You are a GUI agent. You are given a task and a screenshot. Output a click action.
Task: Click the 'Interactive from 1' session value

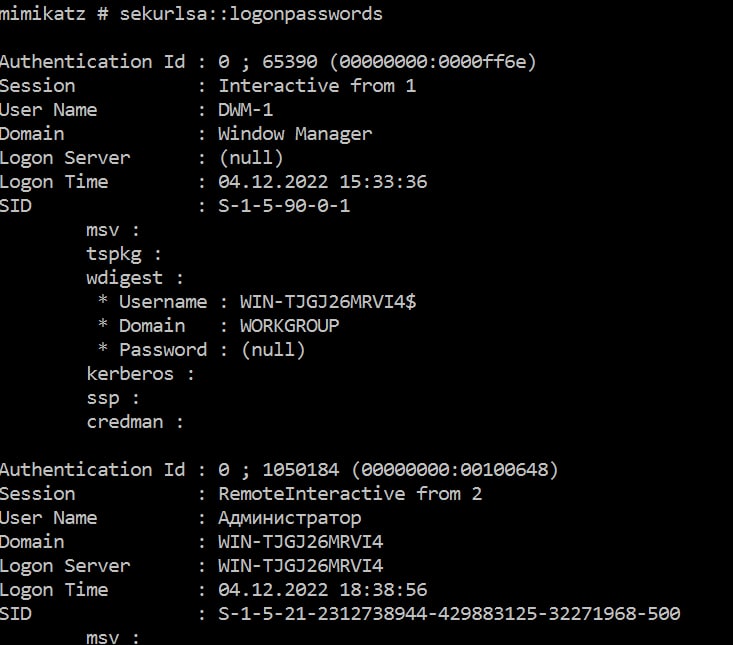tap(317, 86)
